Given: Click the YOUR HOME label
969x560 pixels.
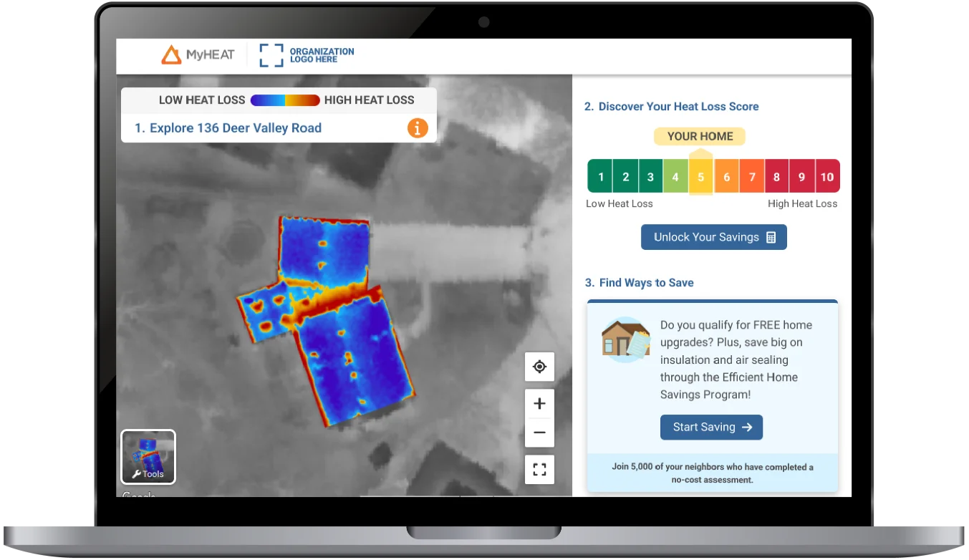Looking at the screenshot, I should [x=700, y=136].
